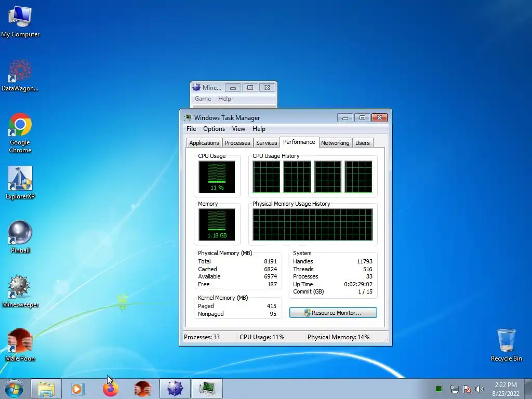532x399 pixels.
Task: Click the Memory 1.18 GB gauge
Action: pyautogui.click(x=217, y=224)
